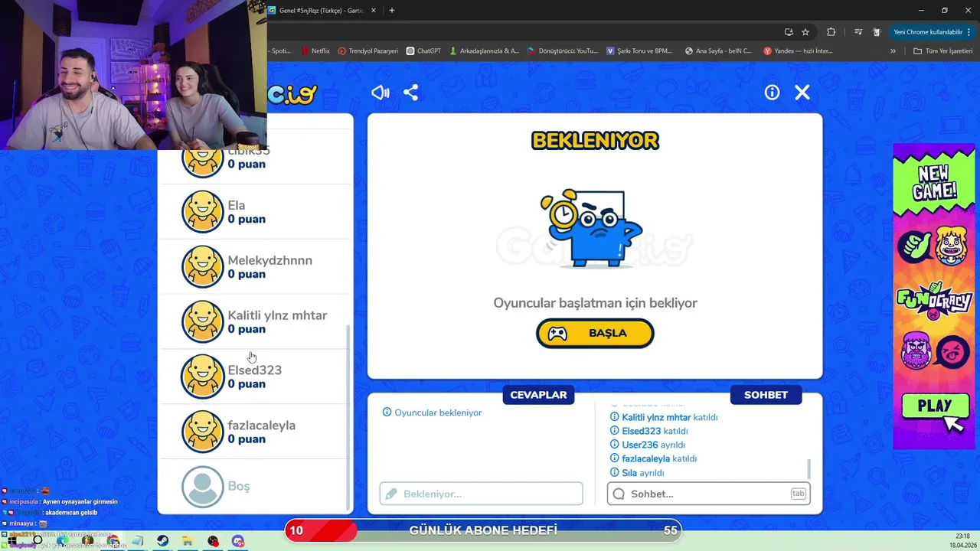Click PLAY on the Funocracy ad

tap(934, 407)
